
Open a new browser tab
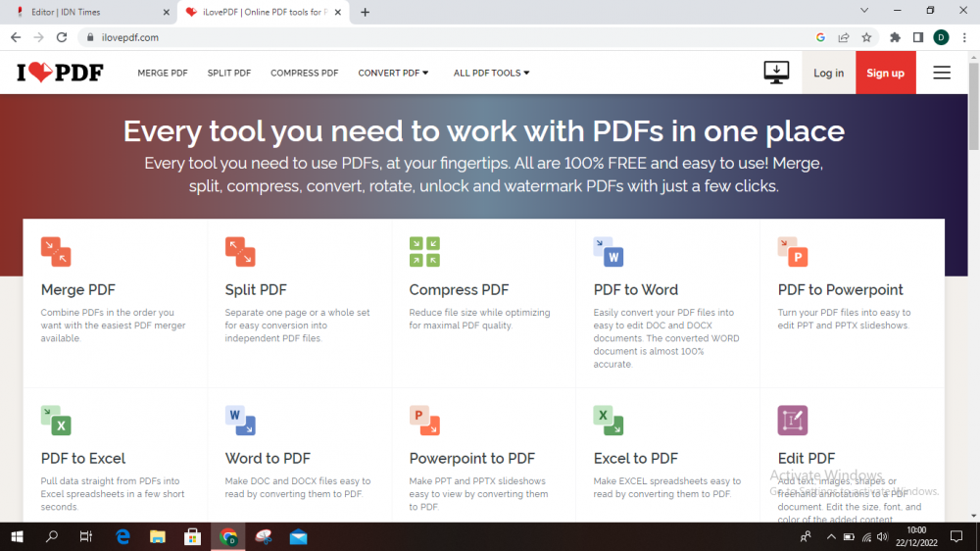[365, 12]
